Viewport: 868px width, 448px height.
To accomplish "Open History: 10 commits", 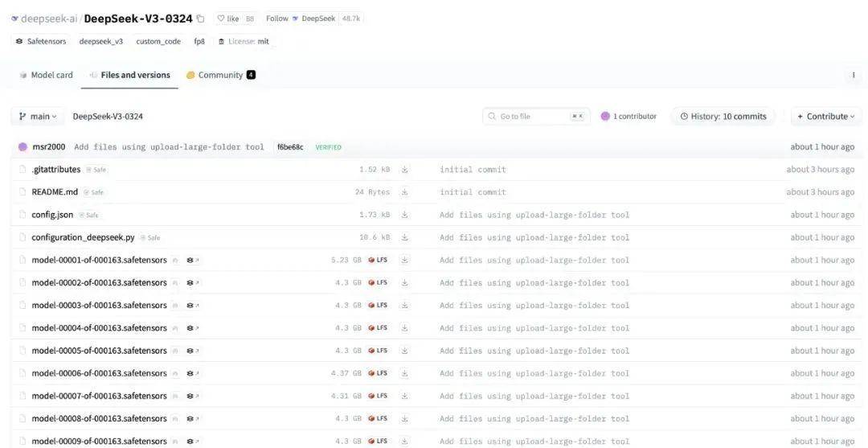I will pyautogui.click(x=723, y=117).
